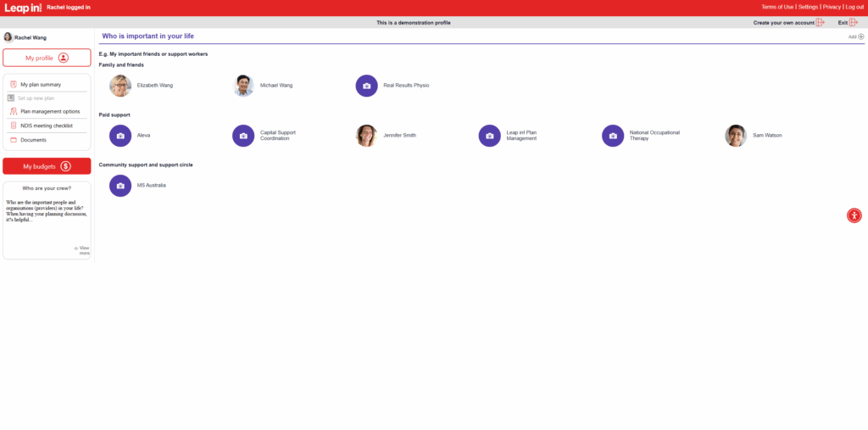Open My plan summary menu item
This screenshot has height=430, width=868.
pos(41,85)
